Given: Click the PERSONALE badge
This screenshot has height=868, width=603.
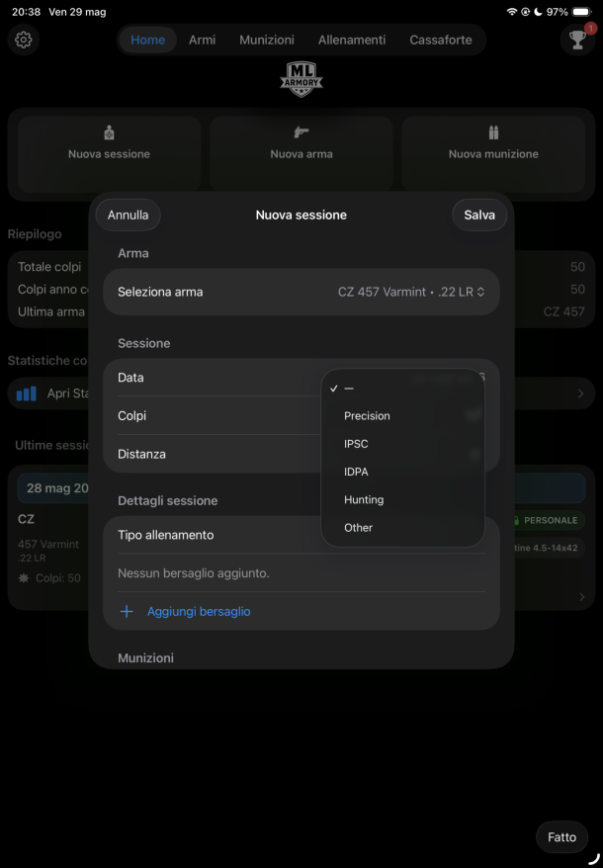Looking at the screenshot, I should coord(549,520).
